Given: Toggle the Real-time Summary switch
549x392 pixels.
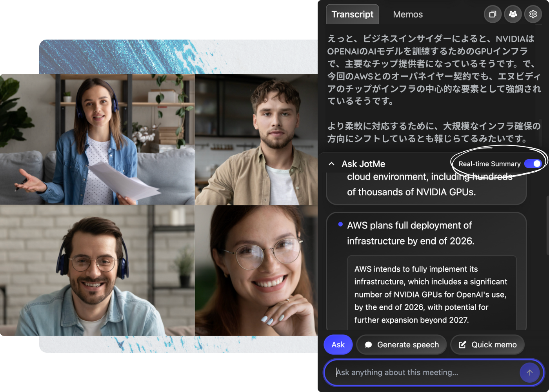Looking at the screenshot, I should click(533, 163).
